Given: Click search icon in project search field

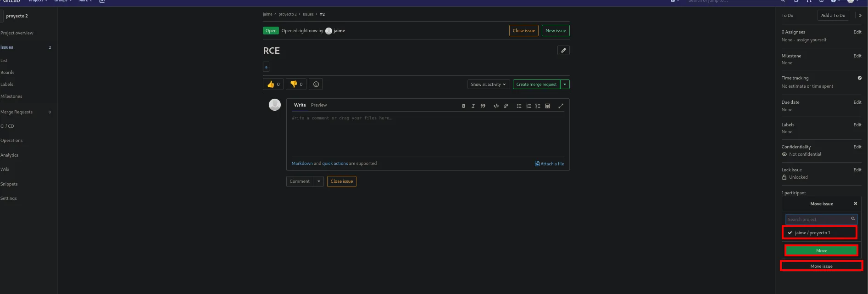Looking at the screenshot, I should coord(853,219).
